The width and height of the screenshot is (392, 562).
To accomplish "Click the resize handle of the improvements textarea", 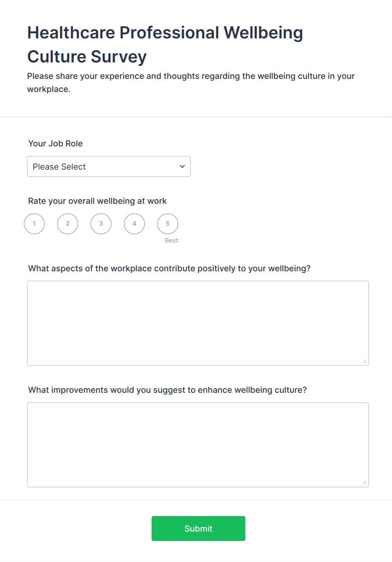I will click(x=364, y=482).
